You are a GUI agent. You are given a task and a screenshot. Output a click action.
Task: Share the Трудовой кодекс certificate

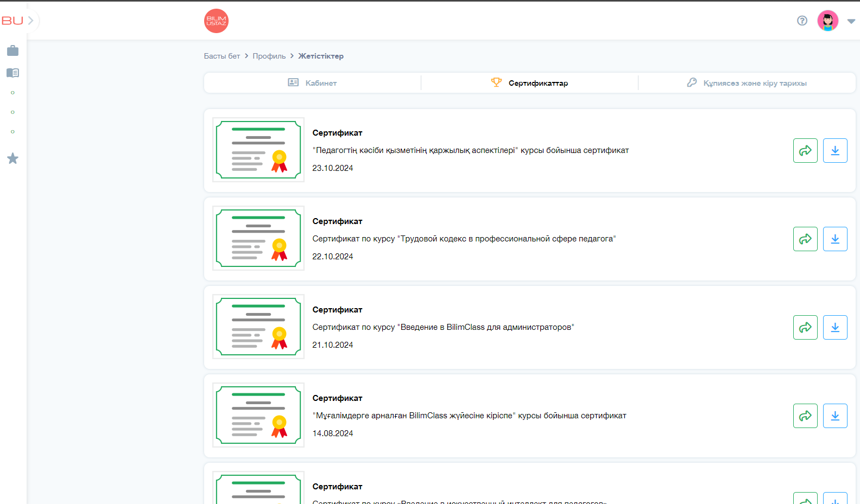[x=805, y=239]
